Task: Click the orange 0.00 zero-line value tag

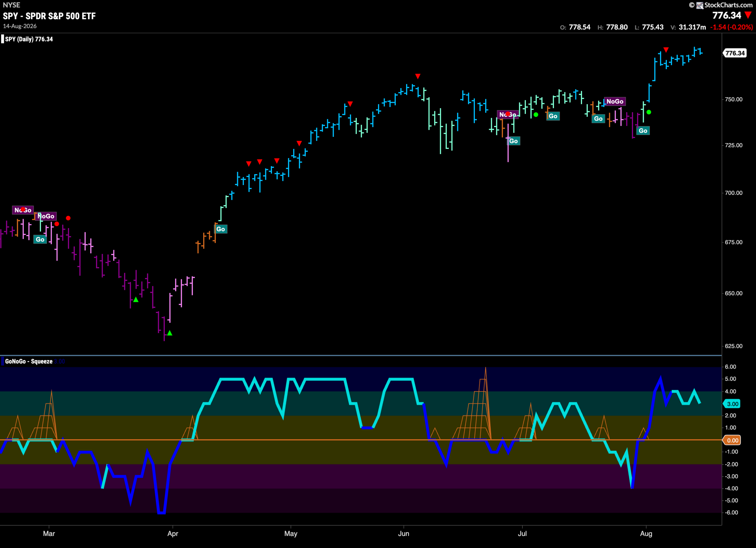Action: [732, 440]
